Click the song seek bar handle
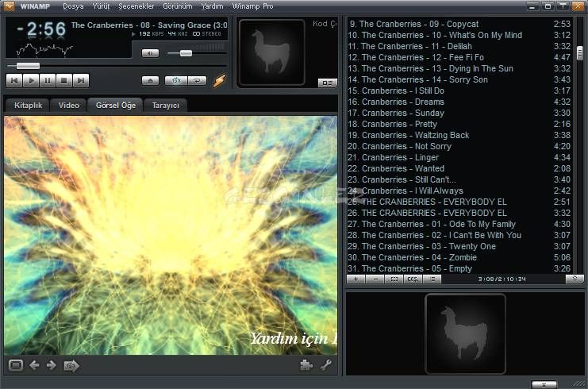 (x=28, y=66)
